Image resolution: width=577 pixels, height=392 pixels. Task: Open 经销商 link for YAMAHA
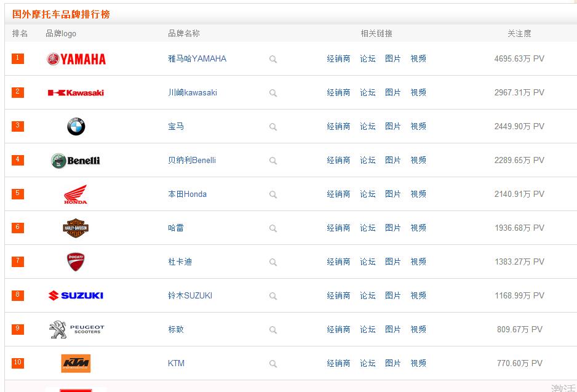click(x=338, y=59)
